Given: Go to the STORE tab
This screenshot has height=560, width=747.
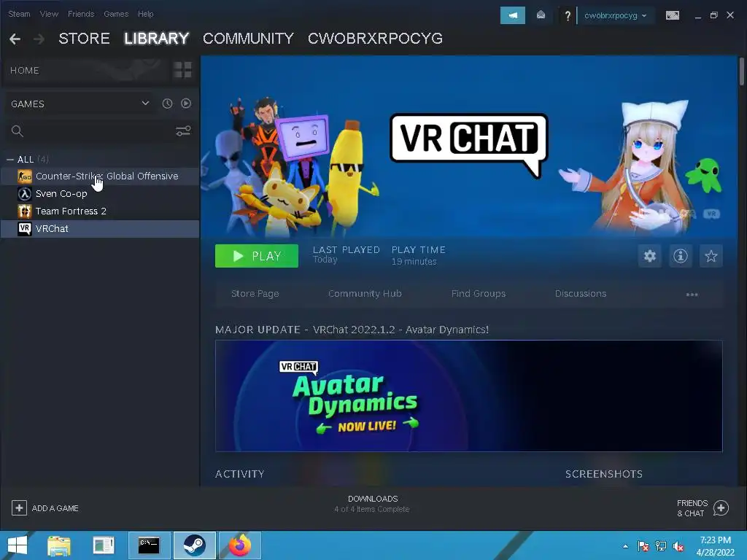Looking at the screenshot, I should pyautogui.click(x=85, y=39).
